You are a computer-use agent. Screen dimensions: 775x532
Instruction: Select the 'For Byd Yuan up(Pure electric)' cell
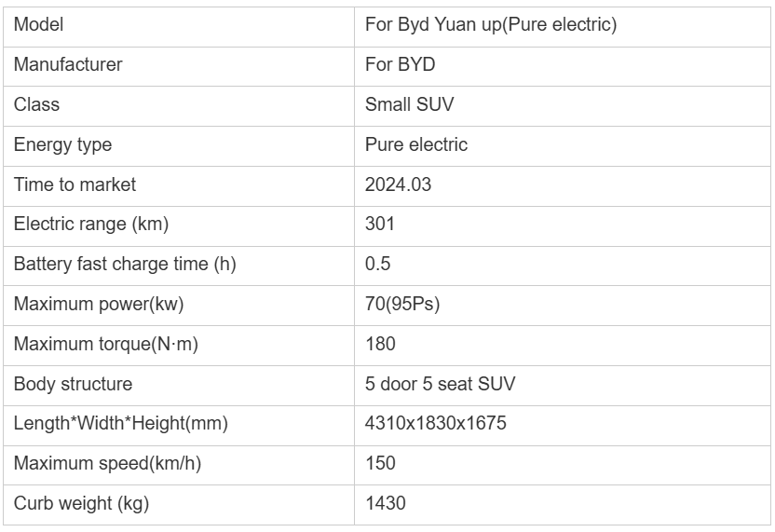[x=491, y=25]
